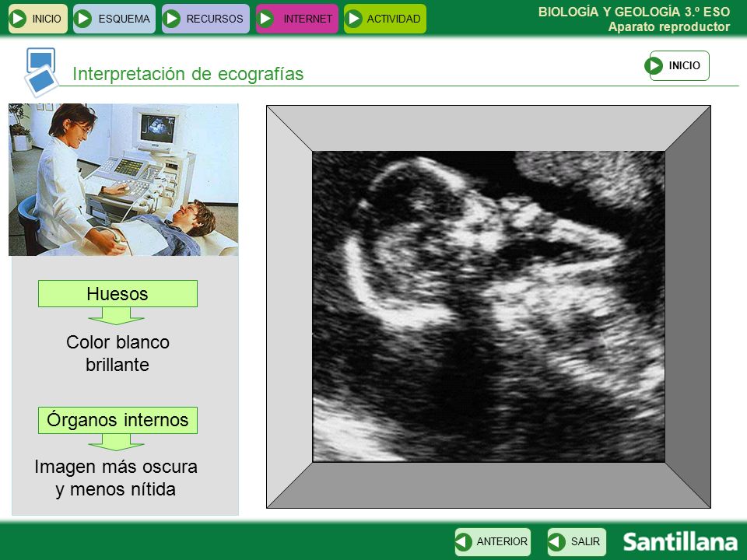Screen dimensions: 747x560
Task: Select the Huesos label box
Action: click(117, 294)
